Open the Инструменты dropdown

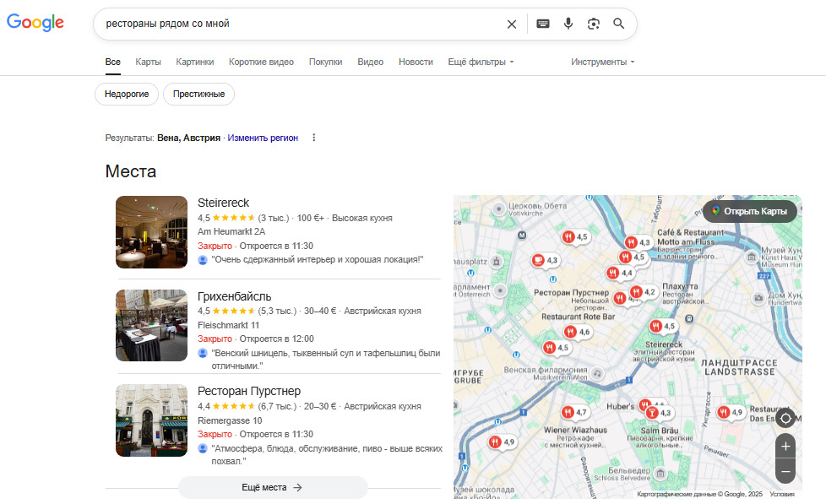pyautogui.click(x=603, y=62)
